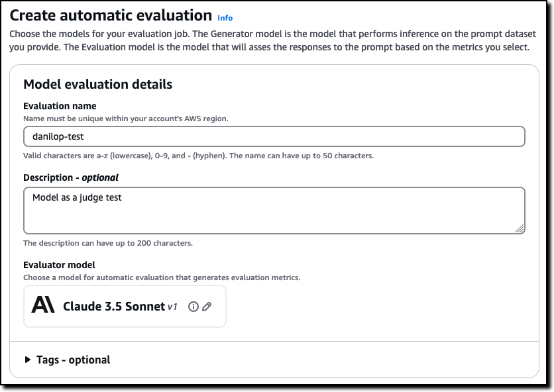Click the "Description - optional" field label

point(70,177)
